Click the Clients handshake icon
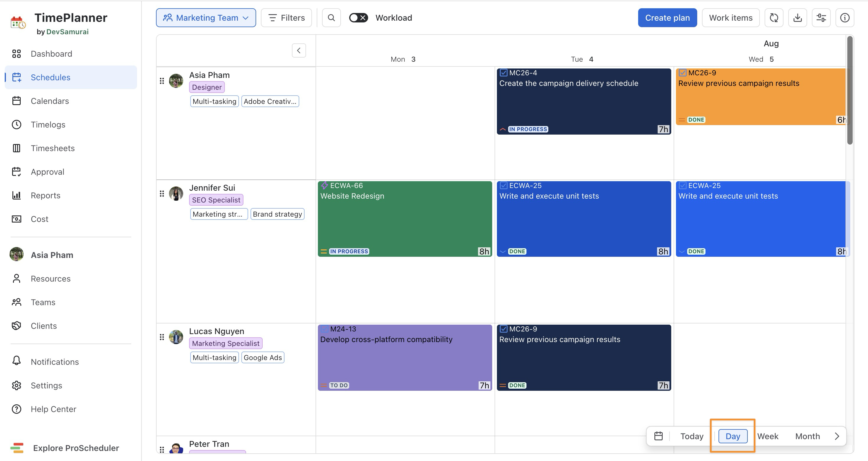 click(17, 326)
